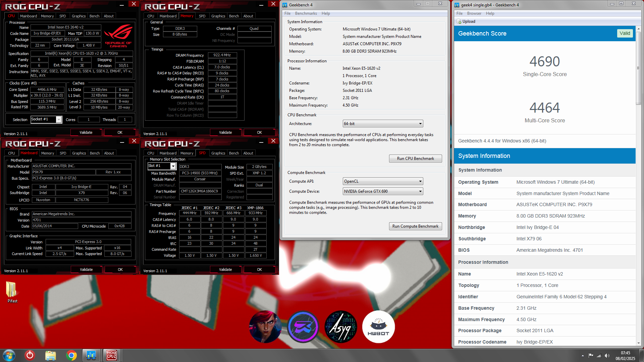
Task: Switch to the Geekbench taskbar icon
Action: click(91, 355)
